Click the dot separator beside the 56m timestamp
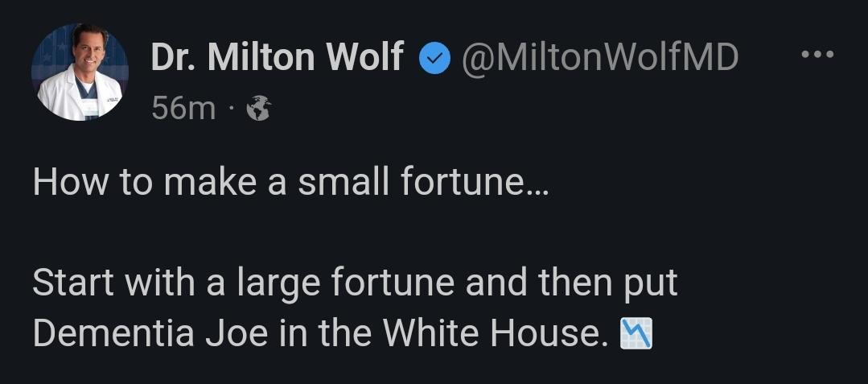Image resolution: width=868 pixels, height=384 pixels. coord(230,109)
